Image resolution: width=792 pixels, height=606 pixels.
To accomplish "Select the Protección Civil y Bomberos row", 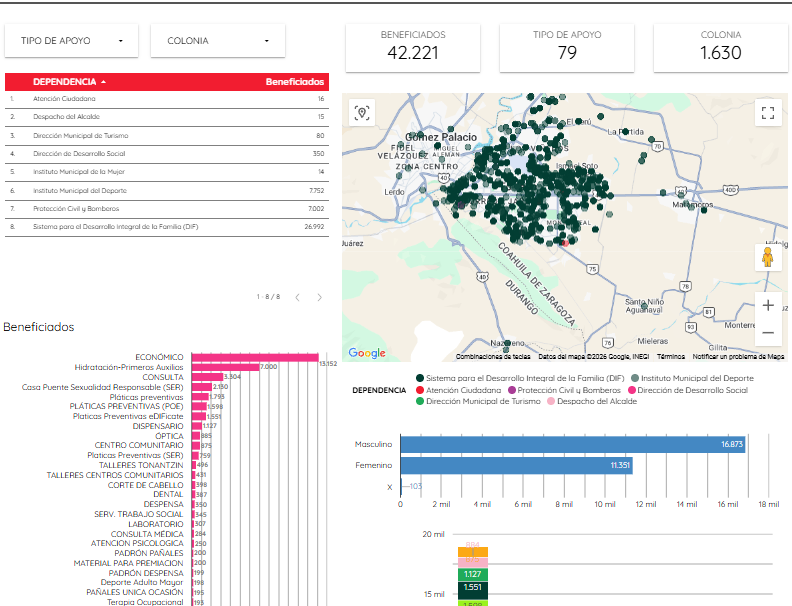I will [x=167, y=209].
